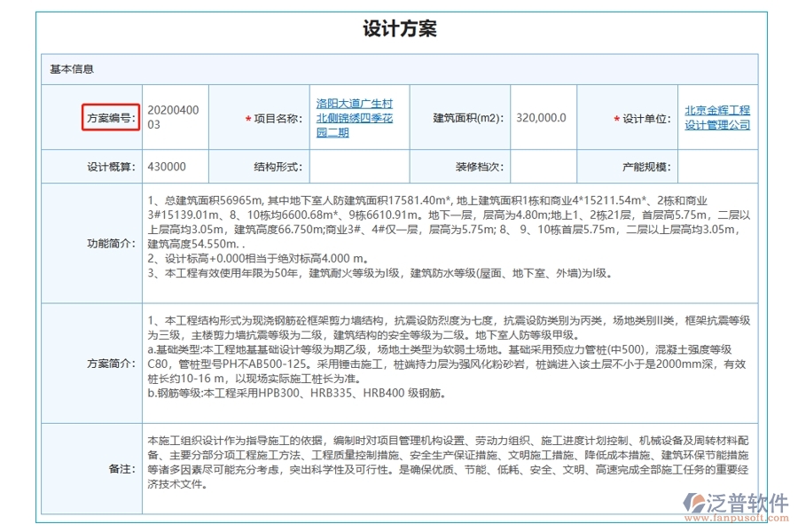Click the highlighted 方案编号 label
798x532 pixels.
click(x=110, y=117)
